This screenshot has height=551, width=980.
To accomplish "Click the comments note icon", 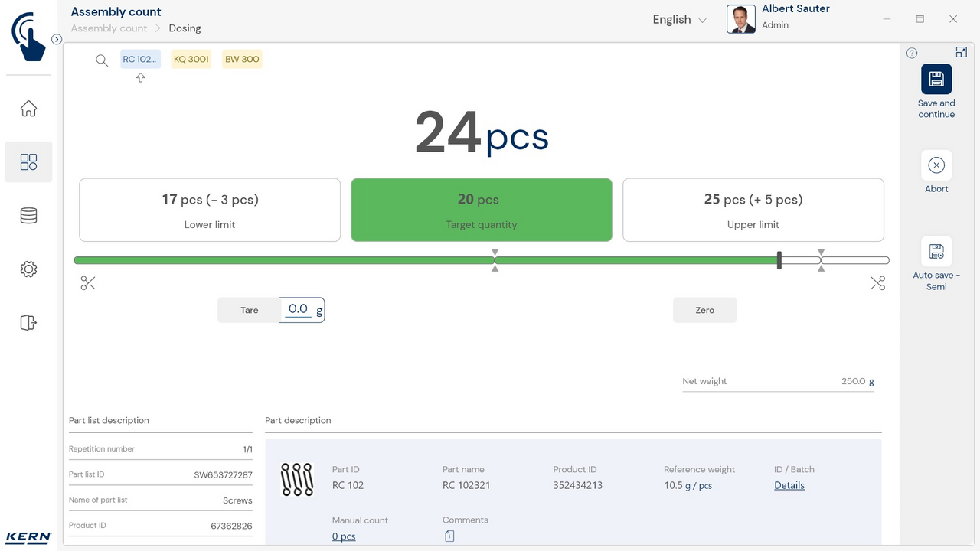I will click(449, 536).
